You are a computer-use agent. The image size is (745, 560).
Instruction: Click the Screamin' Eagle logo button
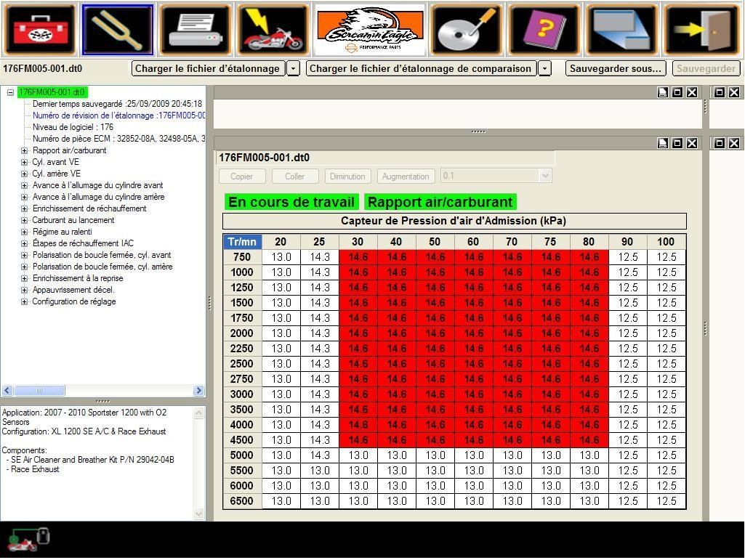click(x=369, y=29)
